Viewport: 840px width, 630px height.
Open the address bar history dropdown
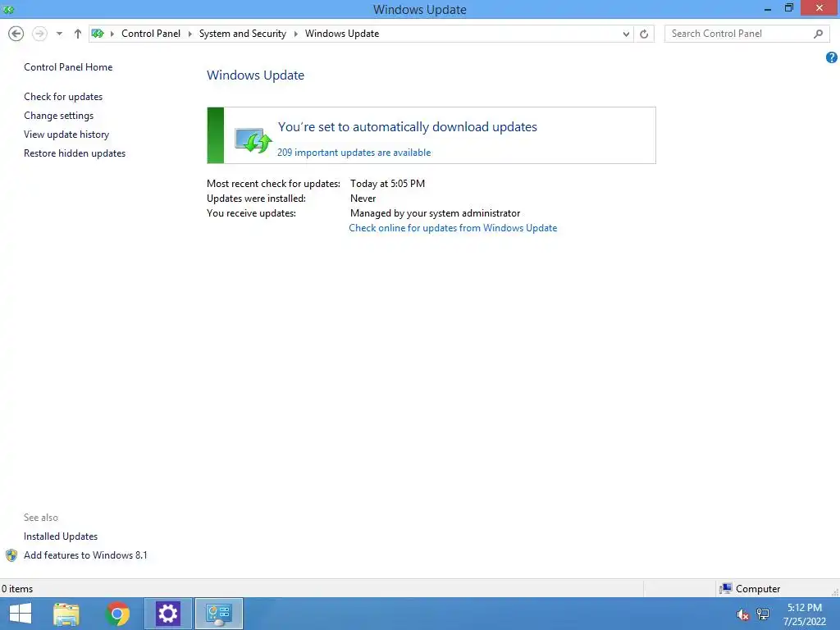[x=626, y=34]
